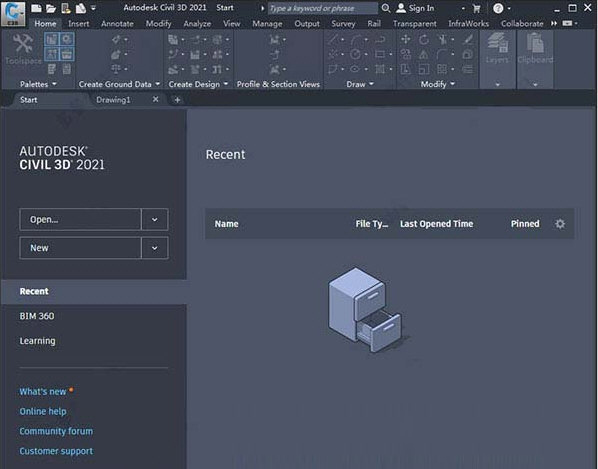This screenshot has width=598, height=469.
Task: Open the What's new link
Action: pyautogui.click(x=43, y=392)
